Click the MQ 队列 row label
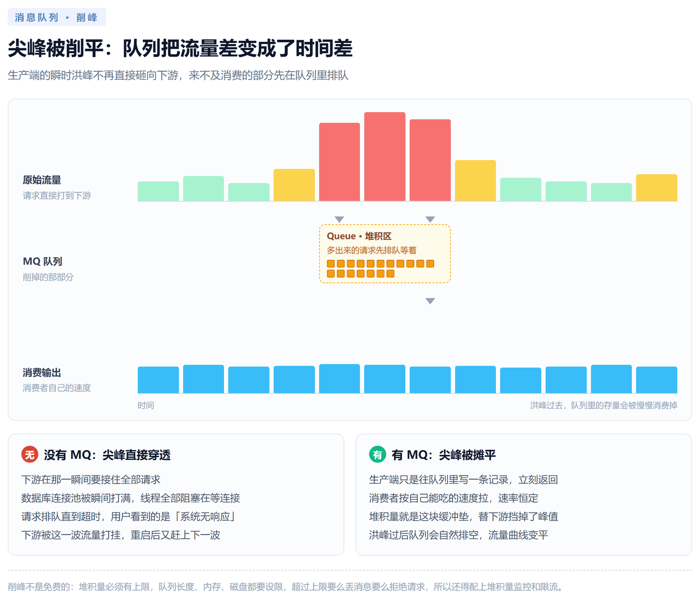This screenshot has height=599, width=700. point(42,261)
